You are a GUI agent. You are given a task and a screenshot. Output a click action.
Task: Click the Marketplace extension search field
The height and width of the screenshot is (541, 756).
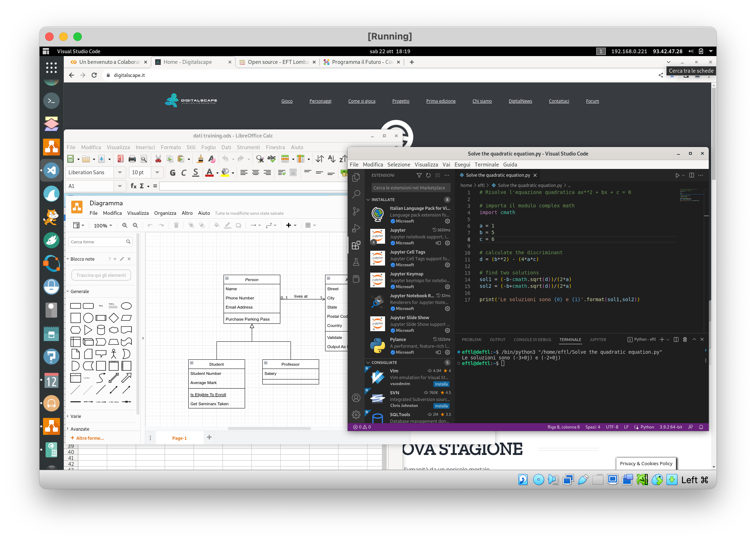click(410, 188)
